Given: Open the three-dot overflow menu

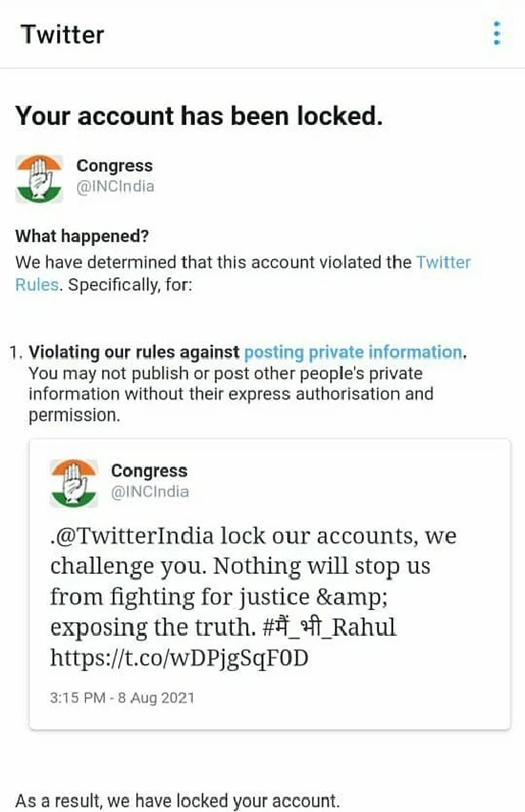Looking at the screenshot, I should [497, 33].
